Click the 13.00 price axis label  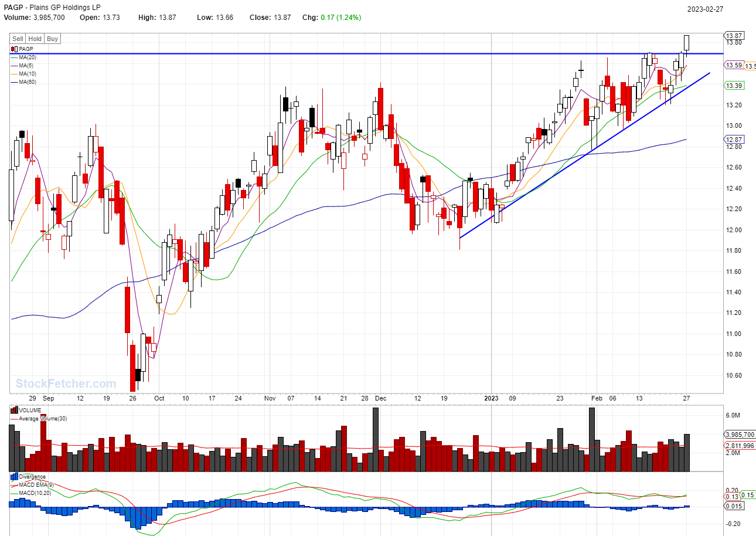[734, 125]
